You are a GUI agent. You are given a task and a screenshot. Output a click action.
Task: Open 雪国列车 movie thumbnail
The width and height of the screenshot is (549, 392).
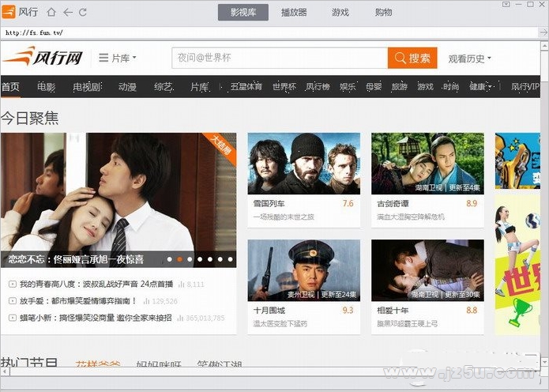304,164
